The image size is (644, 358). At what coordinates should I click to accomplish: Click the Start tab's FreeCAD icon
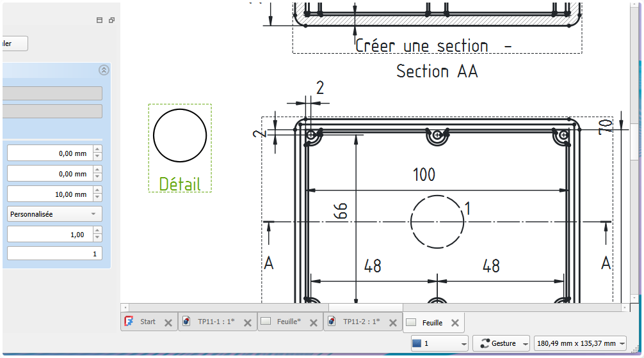[x=129, y=322]
